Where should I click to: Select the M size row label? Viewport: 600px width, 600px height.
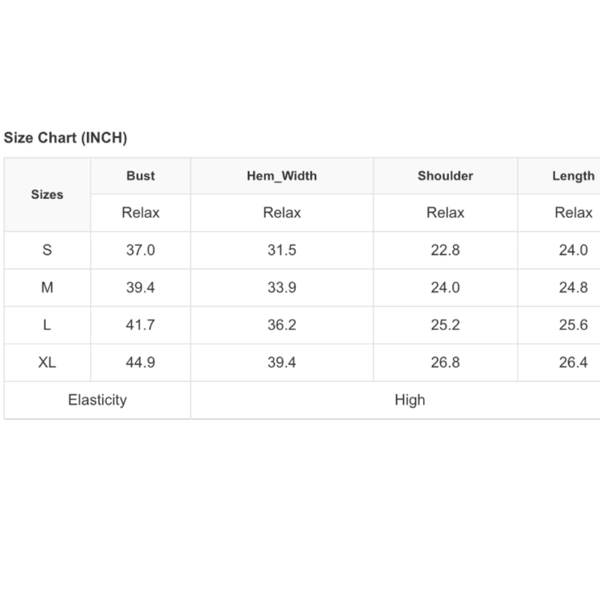click(x=47, y=287)
